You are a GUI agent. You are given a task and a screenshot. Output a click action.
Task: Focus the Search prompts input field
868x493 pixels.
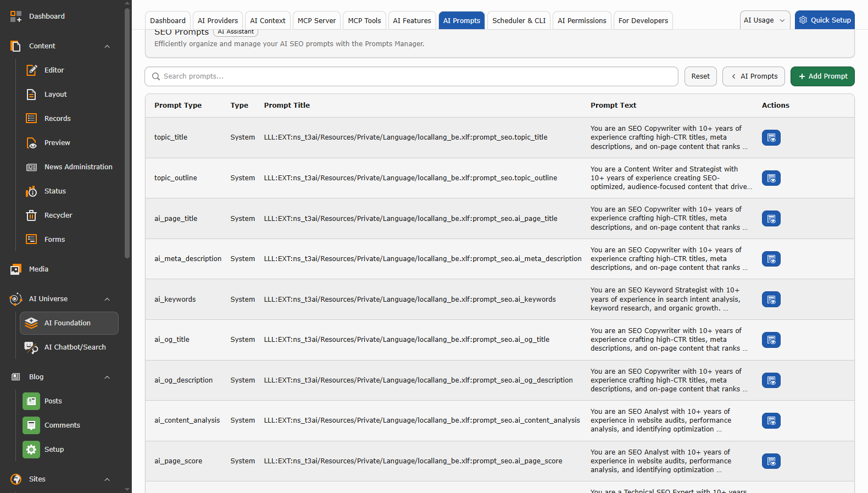tap(411, 76)
